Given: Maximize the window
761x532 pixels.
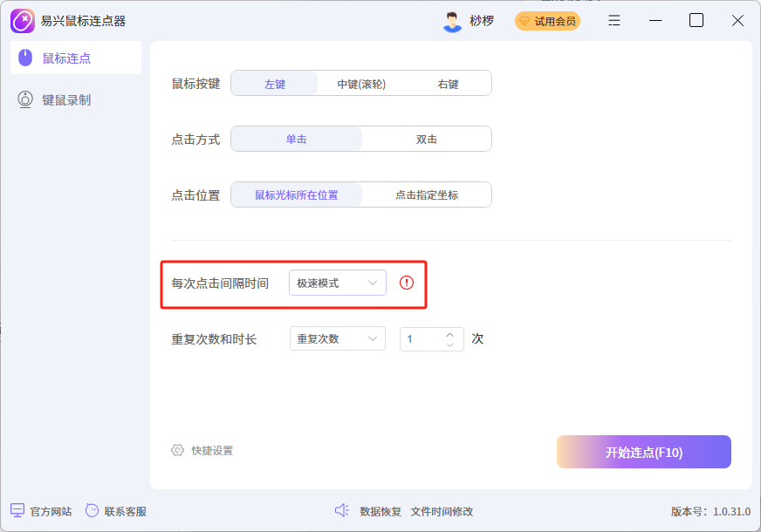Looking at the screenshot, I should click(696, 20).
